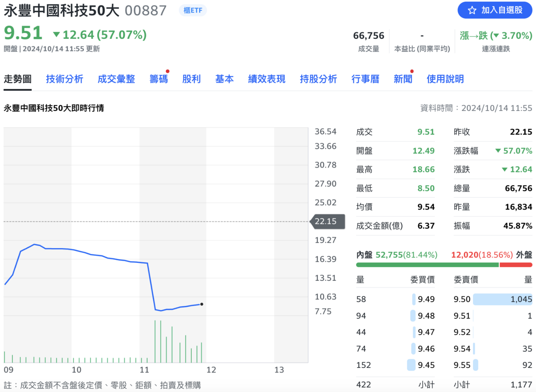The image size is (536, 392).
Task: Click the current price 9.51 header
Action: point(23,33)
